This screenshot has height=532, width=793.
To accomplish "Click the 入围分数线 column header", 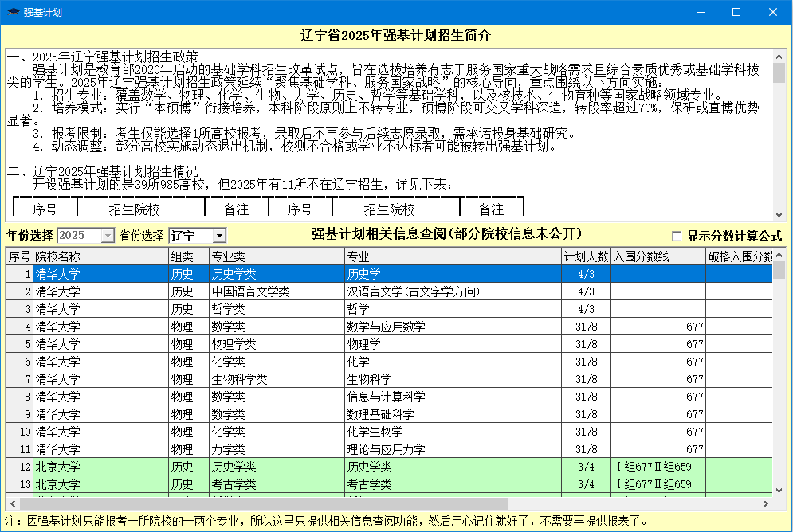I will pyautogui.click(x=658, y=256).
